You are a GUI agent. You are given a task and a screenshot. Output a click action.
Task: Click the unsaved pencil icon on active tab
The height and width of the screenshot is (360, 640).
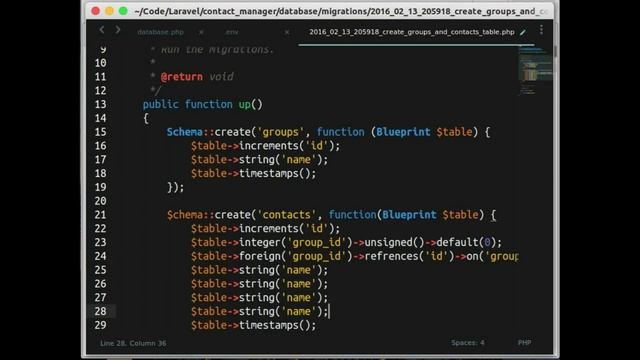click(x=523, y=32)
